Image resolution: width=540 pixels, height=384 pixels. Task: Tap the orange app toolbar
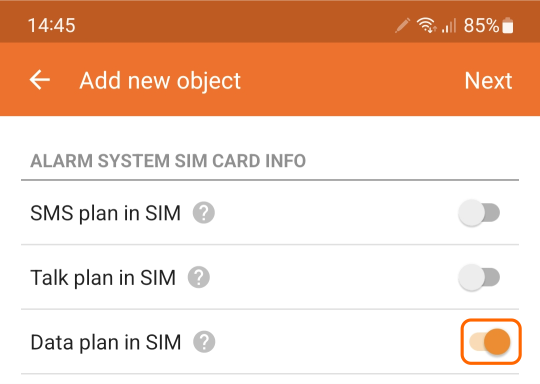[x=270, y=80]
